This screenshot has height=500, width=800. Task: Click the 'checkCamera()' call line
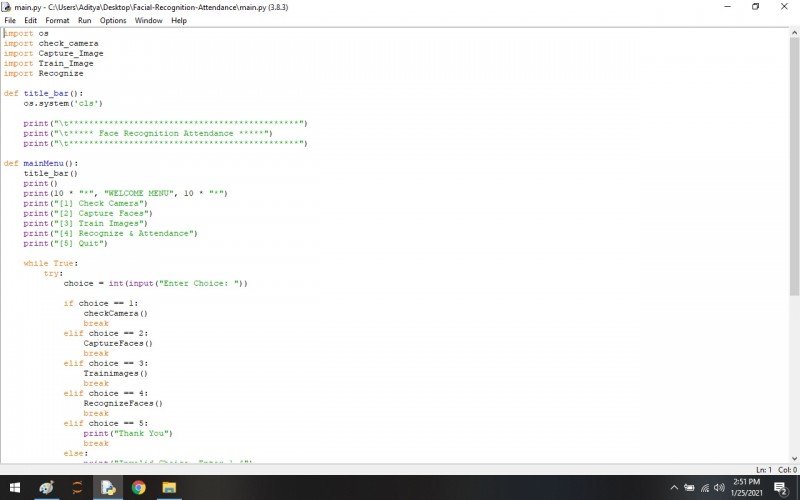pos(115,313)
